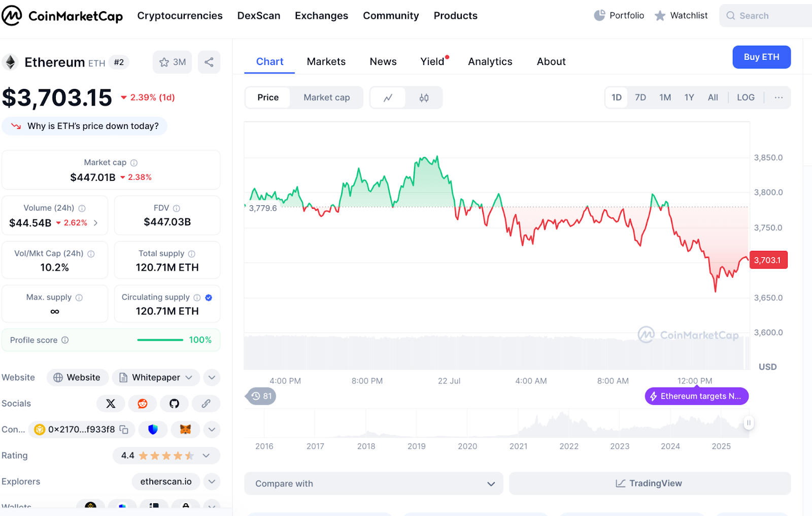Screen dimensions: 812x516
Task: Open DexScan nav menu
Action: click(x=259, y=16)
